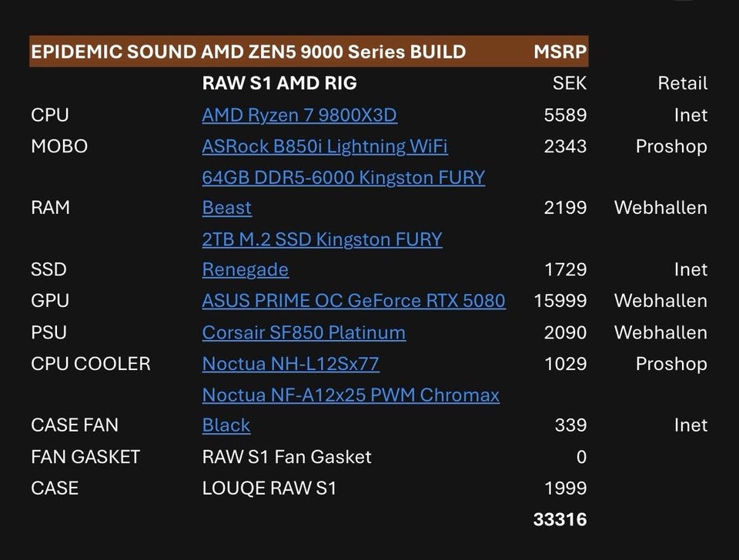
Task: Click the Corsair SF850 Platinum link
Action: pos(303,332)
